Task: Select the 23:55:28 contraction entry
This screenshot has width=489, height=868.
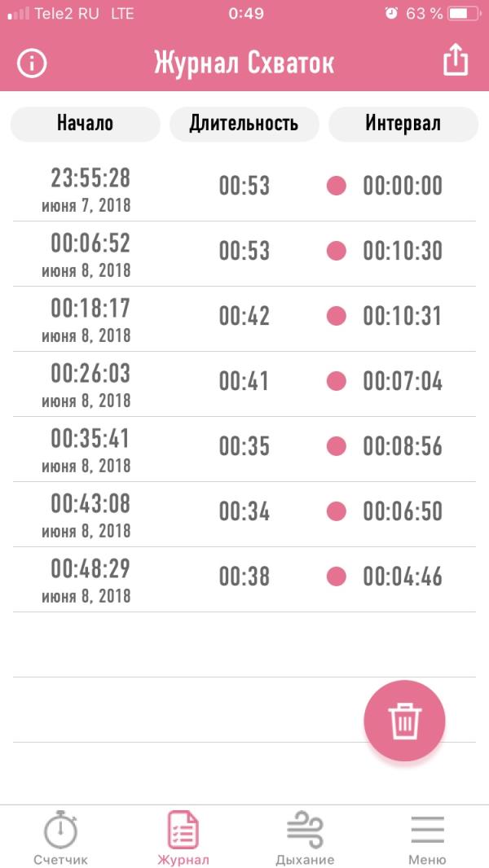Action: coord(244,189)
